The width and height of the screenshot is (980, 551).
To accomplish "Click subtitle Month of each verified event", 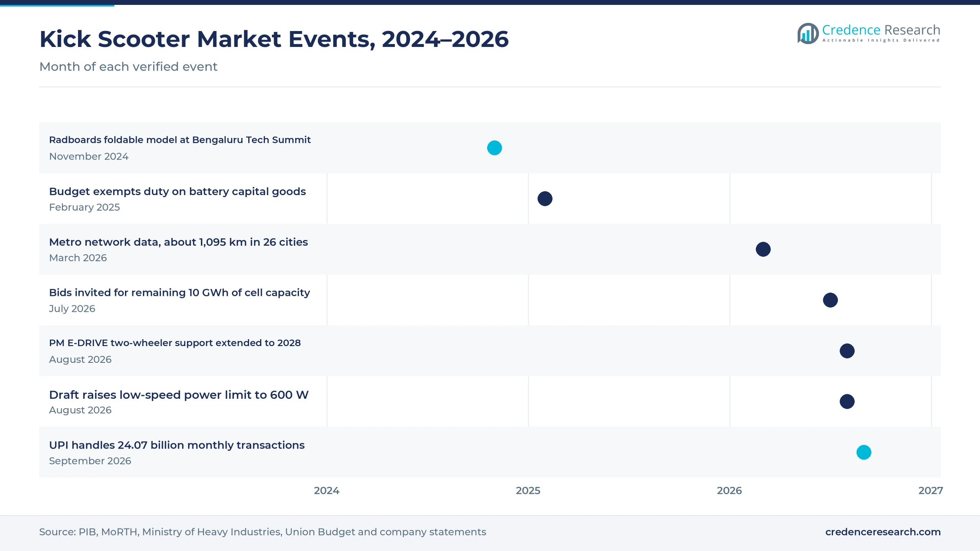I will pyautogui.click(x=128, y=67).
